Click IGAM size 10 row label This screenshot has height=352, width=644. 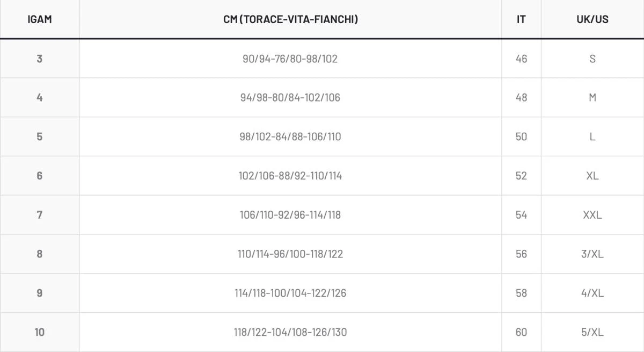pyautogui.click(x=39, y=332)
